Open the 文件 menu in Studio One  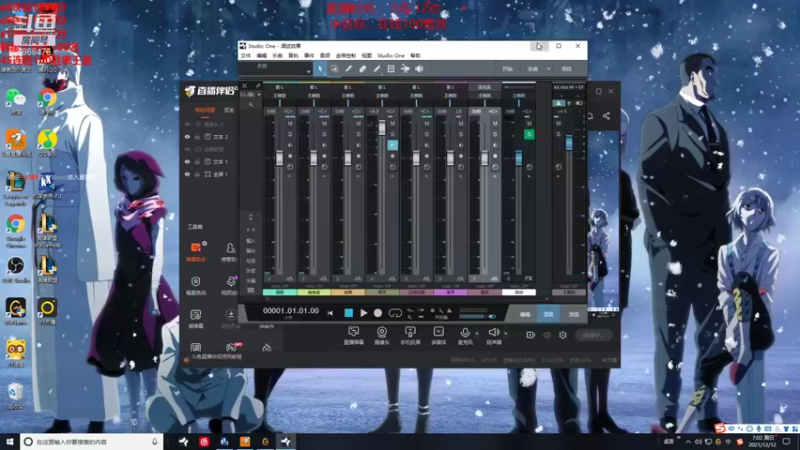[x=246, y=56]
